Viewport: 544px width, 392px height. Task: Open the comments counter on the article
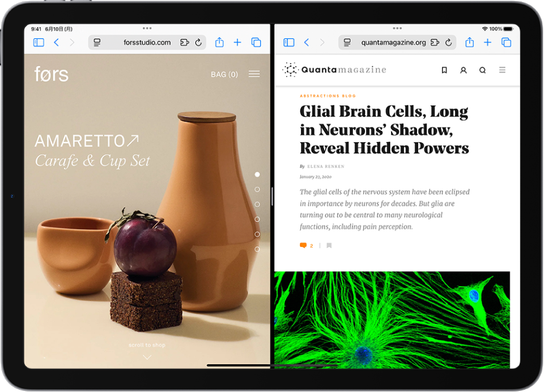(306, 245)
